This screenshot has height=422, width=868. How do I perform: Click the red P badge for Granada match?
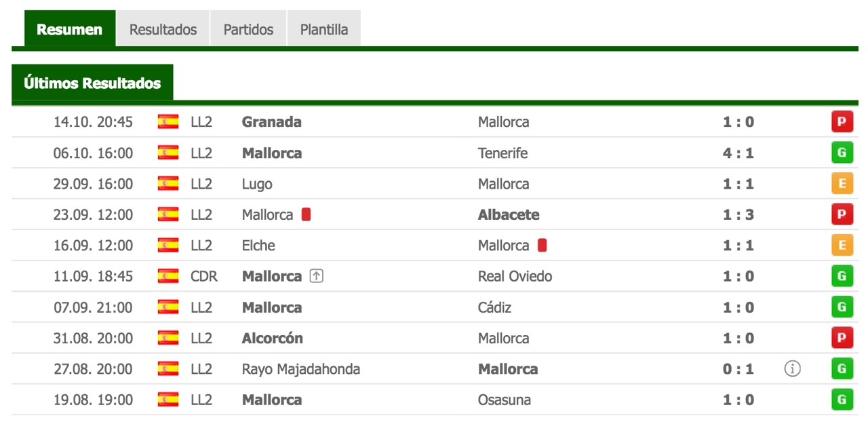tap(842, 122)
